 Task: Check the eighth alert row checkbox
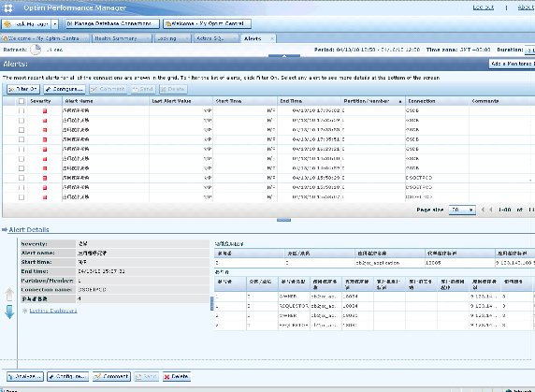(22, 178)
